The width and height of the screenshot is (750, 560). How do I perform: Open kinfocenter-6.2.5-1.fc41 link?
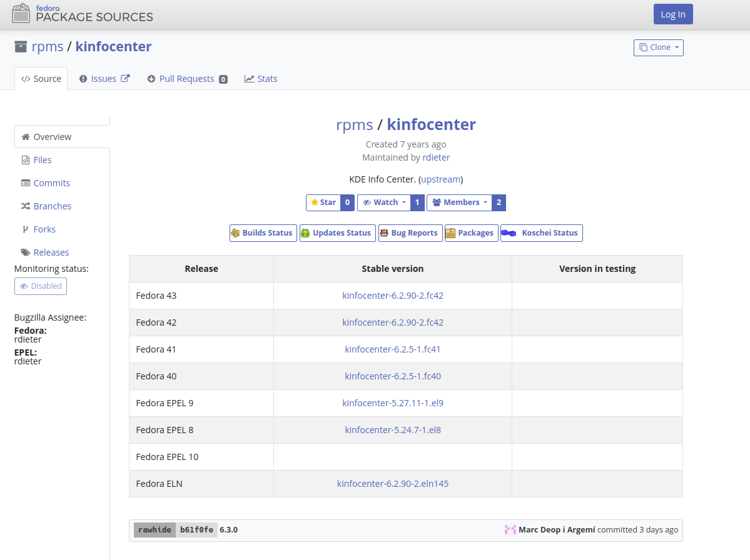[x=393, y=349]
